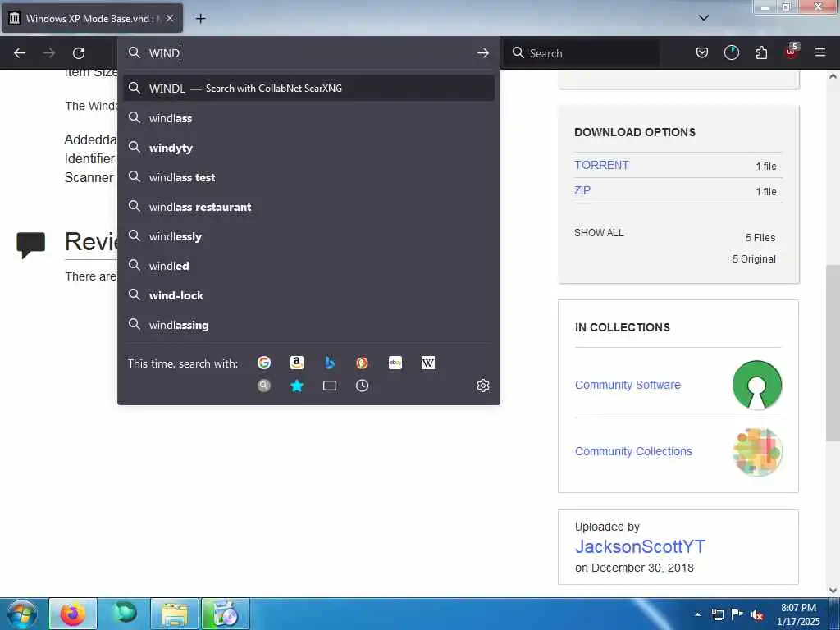Click the taskbar clock showing 8:07 PM
The width and height of the screenshot is (840, 630).
[x=798, y=614]
